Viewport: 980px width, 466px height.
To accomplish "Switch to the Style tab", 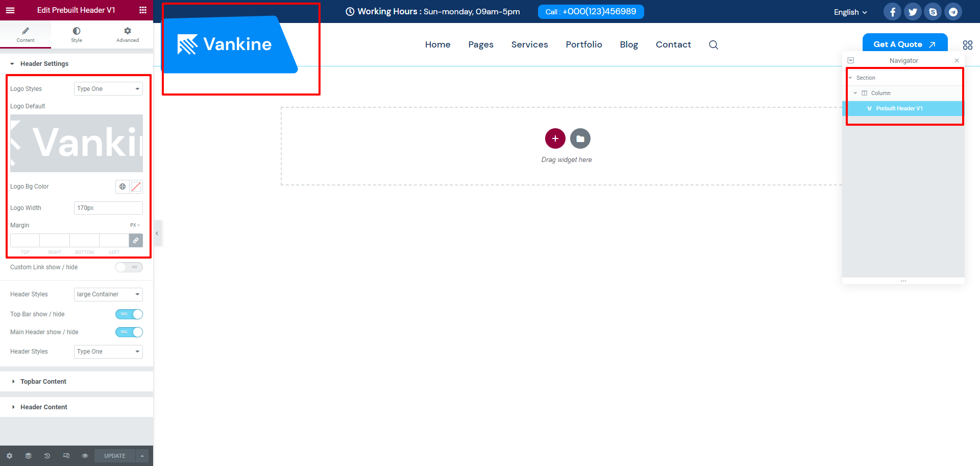I will 77,34.
